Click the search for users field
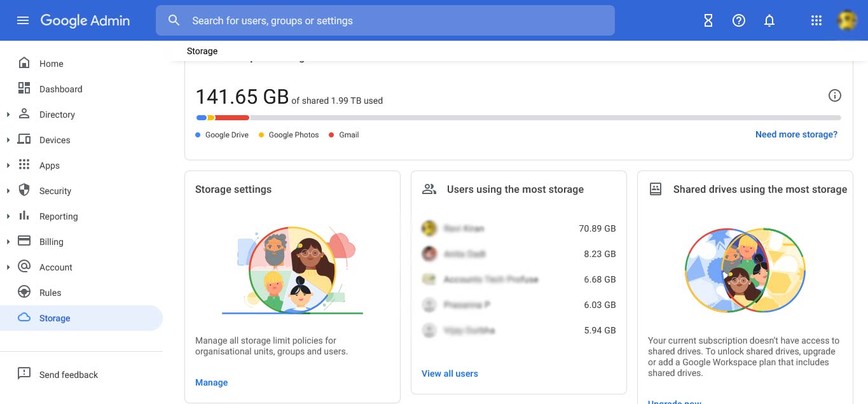 pos(385,20)
